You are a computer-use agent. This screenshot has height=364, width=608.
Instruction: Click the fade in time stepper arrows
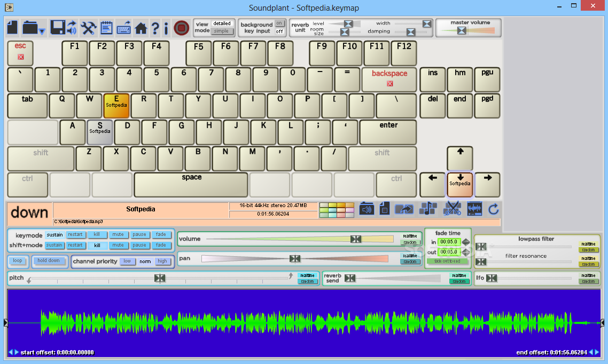coord(466,242)
